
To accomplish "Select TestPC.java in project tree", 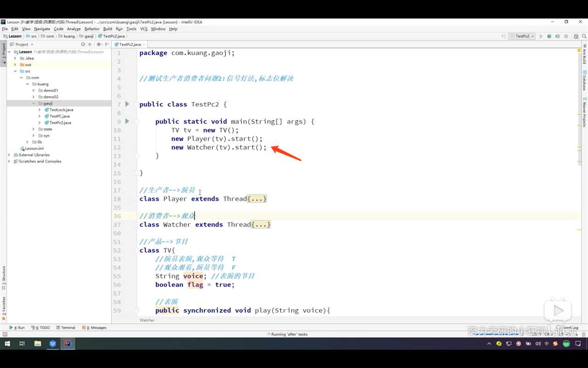I will coord(57,116).
